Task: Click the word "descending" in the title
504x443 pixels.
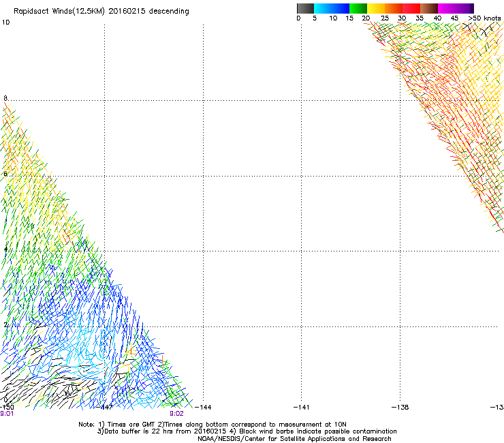Action: 169,12
